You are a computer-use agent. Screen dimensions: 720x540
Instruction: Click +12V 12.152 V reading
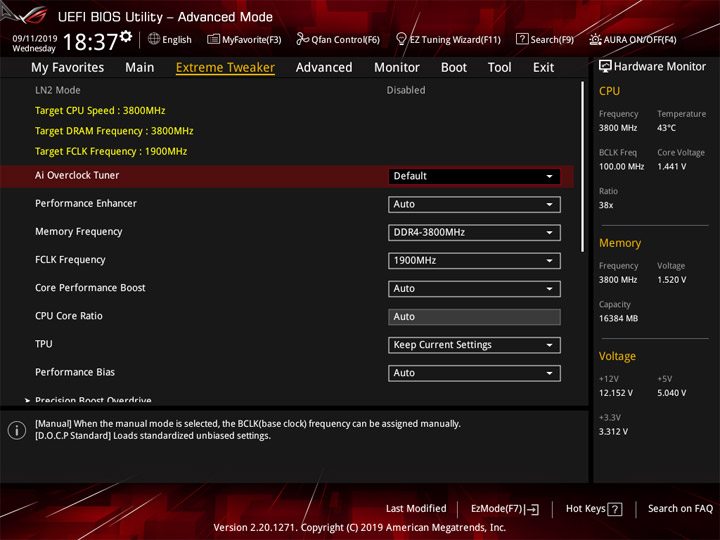(x=616, y=393)
